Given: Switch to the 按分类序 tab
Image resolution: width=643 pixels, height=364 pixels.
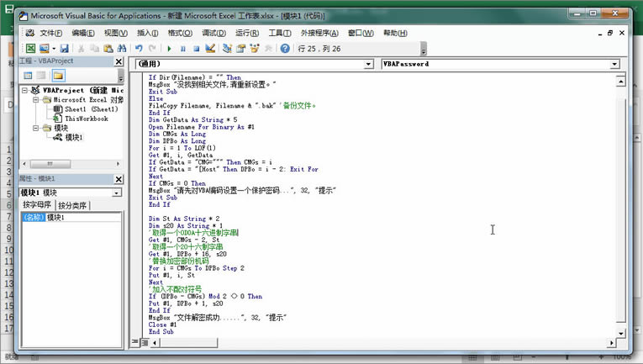Looking at the screenshot, I should (73, 206).
